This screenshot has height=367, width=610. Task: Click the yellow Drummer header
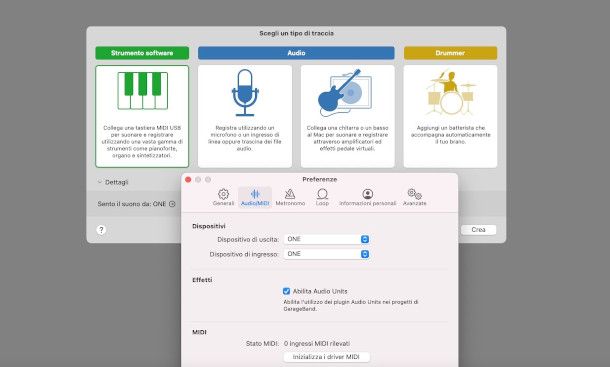coord(450,53)
